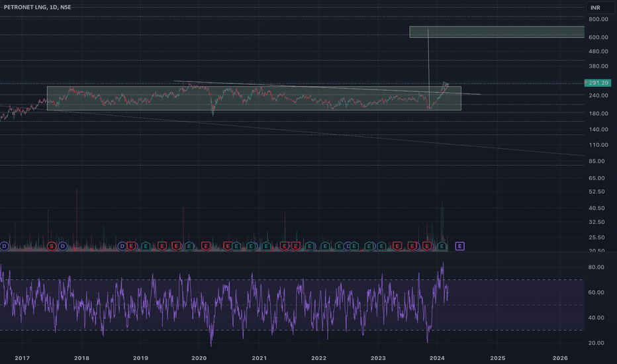Click the 2022 label on time axis
This screenshot has height=364, width=617.
(x=318, y=357)
